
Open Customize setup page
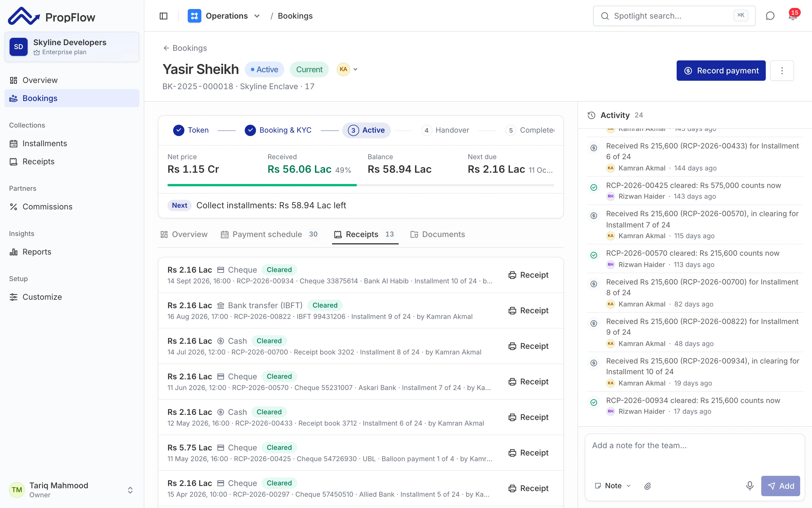click(x=72, y=297)
